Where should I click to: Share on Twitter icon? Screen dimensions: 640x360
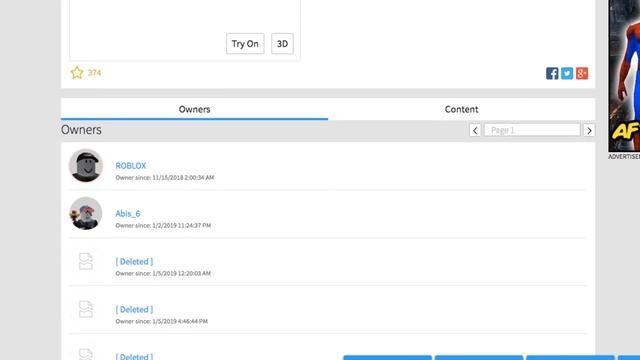567,73
